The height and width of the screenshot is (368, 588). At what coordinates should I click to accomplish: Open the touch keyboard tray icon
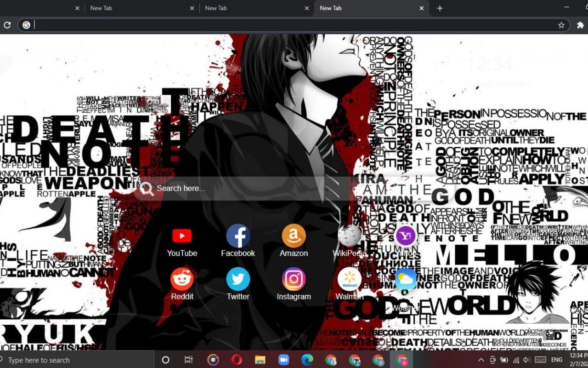(540, 360)
